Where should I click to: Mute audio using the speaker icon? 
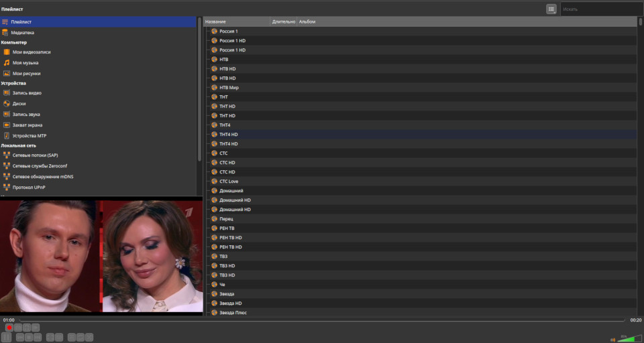[x=612, y=340]
